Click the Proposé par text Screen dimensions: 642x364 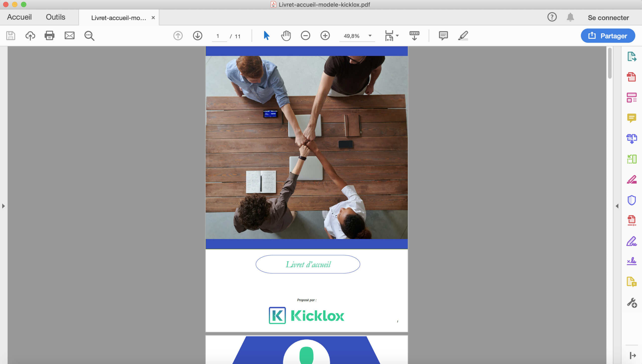(307, 300)
